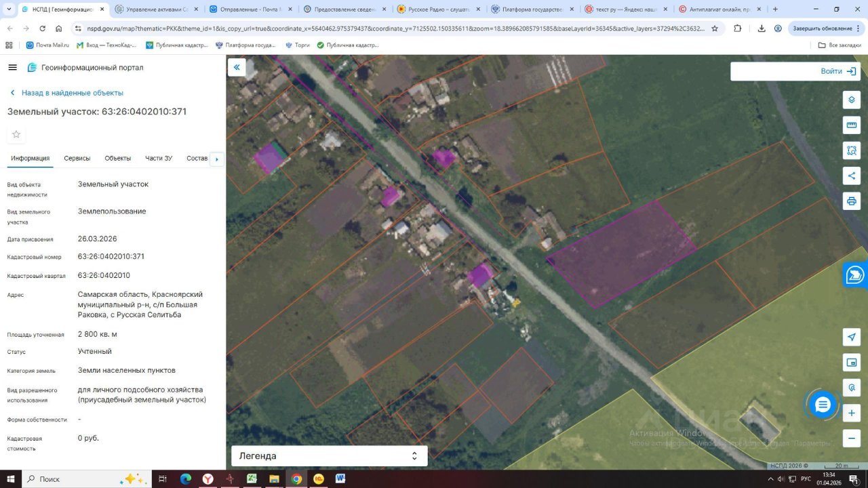Activate the area search selection tool

pos(851,150)
